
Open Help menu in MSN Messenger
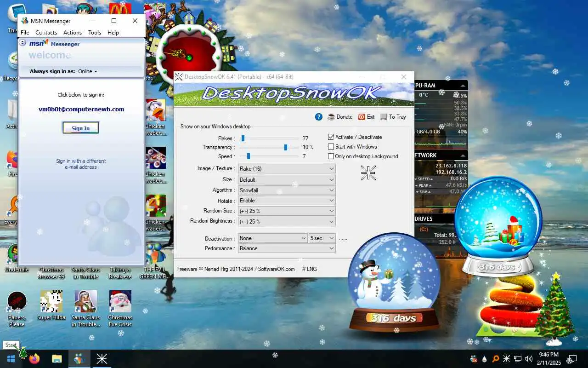tap(113, 33)
